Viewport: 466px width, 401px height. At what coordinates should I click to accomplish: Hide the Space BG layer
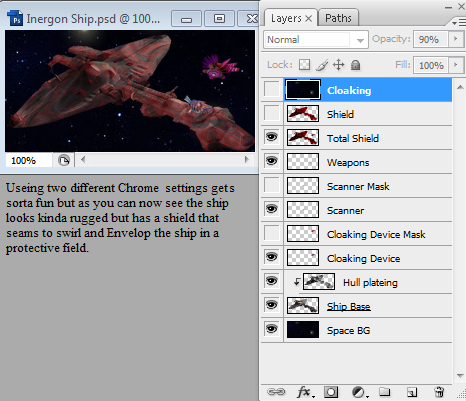point(272,329)
